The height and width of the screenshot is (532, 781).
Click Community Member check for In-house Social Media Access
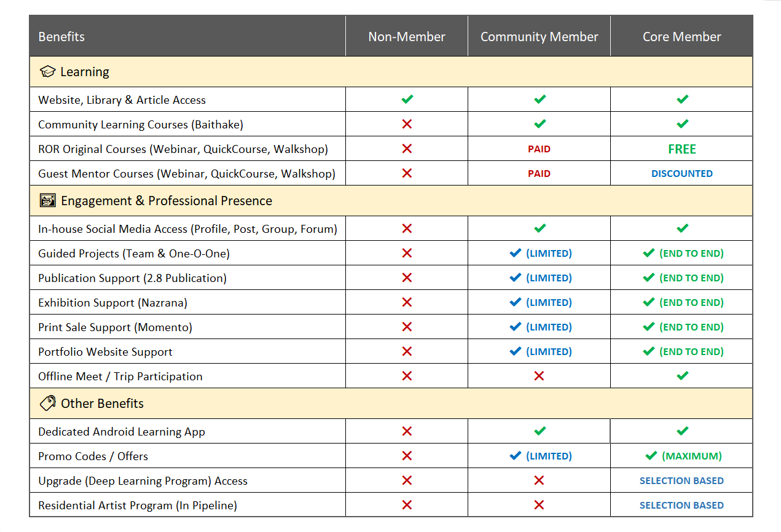pyautogui.click(x=540, y=229)
